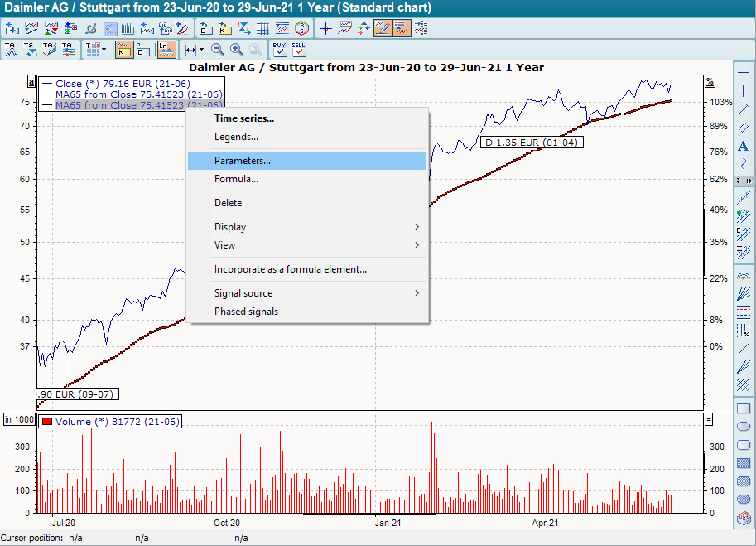Choose Delete in the context menu
The image size is (756, 546).
307,203
